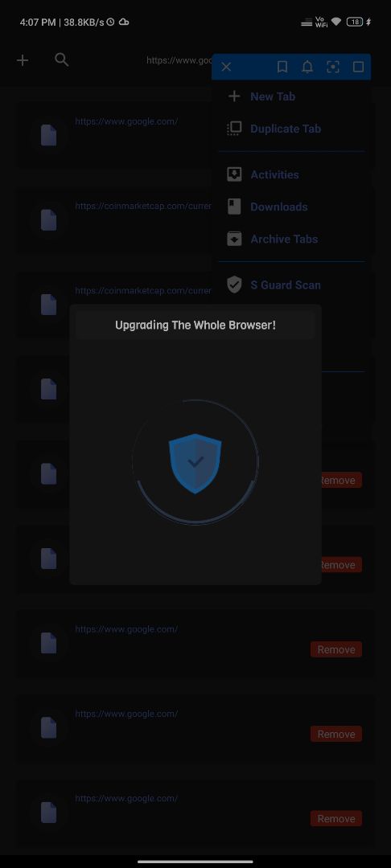Tap the square tabs icon in header

[358, 67]
